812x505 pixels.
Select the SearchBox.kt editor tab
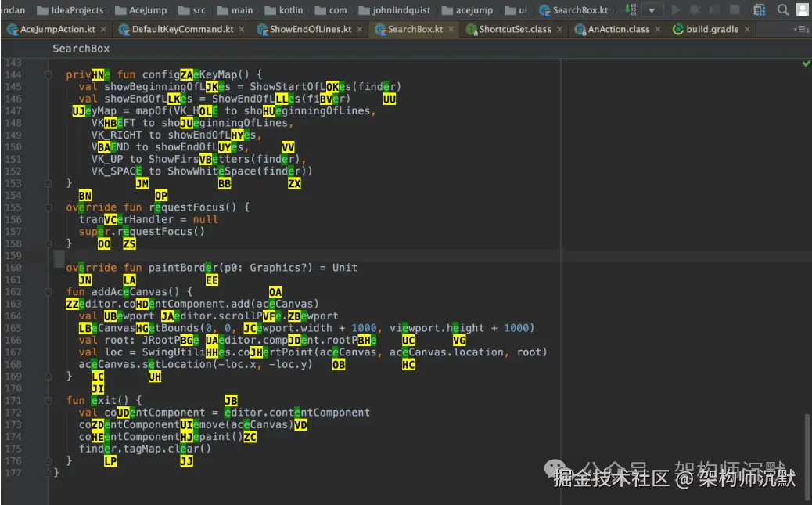(x=415, y=30)
